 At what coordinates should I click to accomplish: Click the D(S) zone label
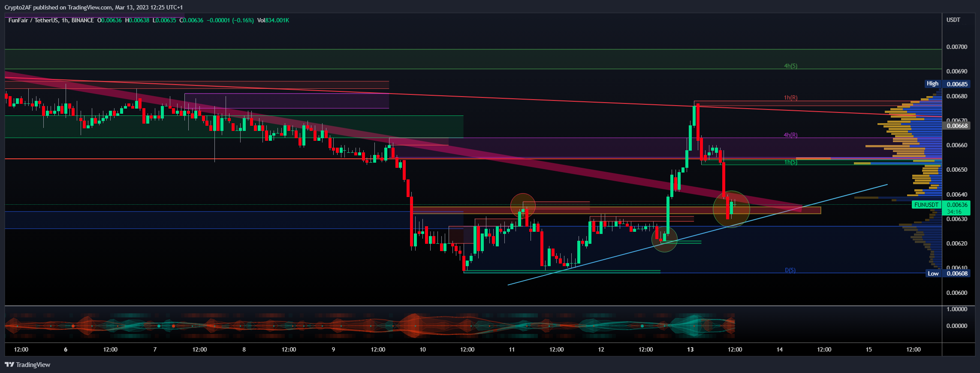(x=790, y=270)
